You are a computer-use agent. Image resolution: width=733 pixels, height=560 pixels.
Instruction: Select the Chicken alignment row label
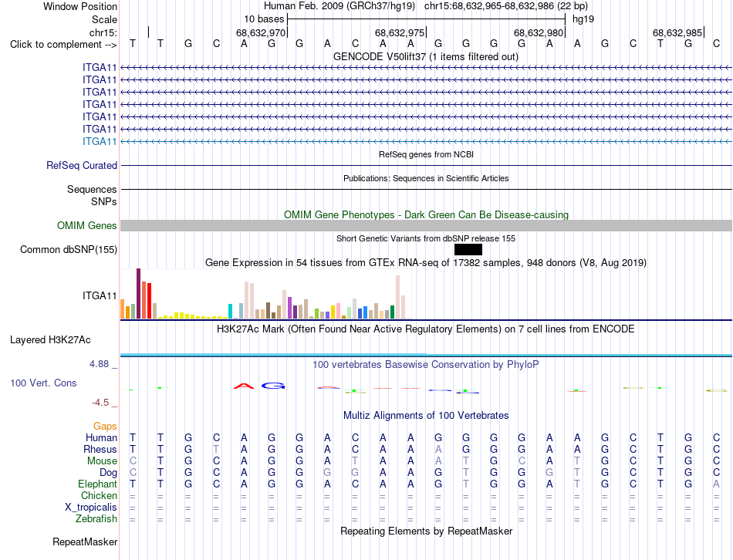(x=99, y=495)
